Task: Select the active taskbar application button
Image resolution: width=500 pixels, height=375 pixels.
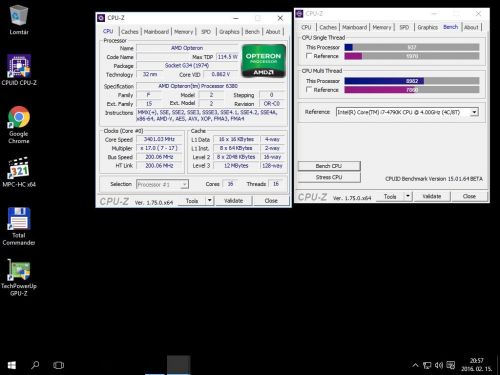Action: 179,365
